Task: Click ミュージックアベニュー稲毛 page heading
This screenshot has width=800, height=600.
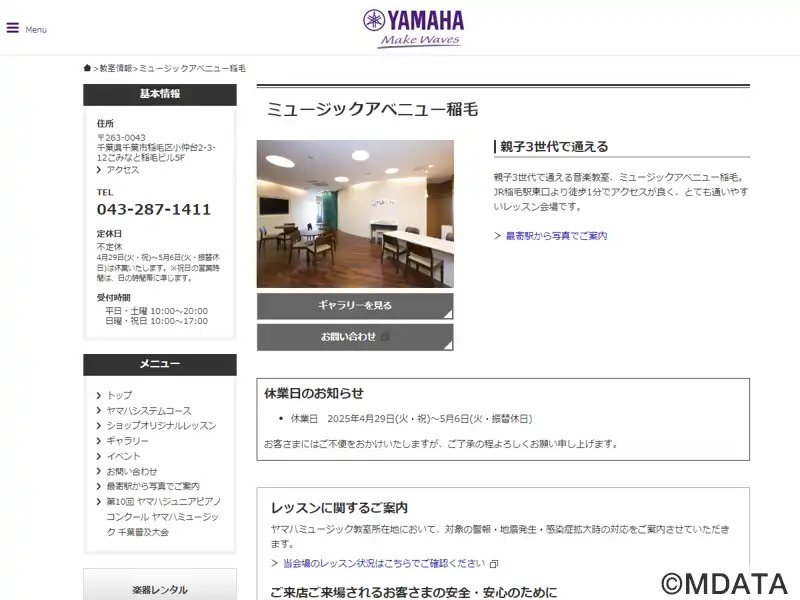Action: tap(372, 109)
